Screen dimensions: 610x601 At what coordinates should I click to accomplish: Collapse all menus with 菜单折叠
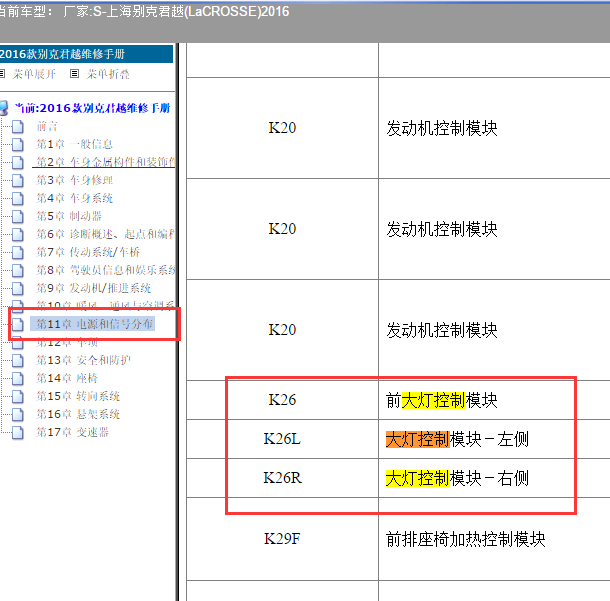click(108, 74)
